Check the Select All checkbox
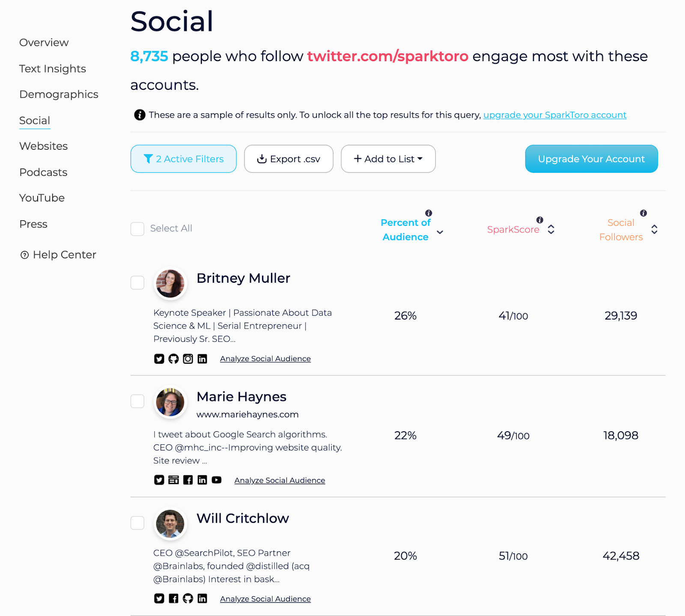Image resolution: width=685 pixels, height=616 pixels. [137, 229]
